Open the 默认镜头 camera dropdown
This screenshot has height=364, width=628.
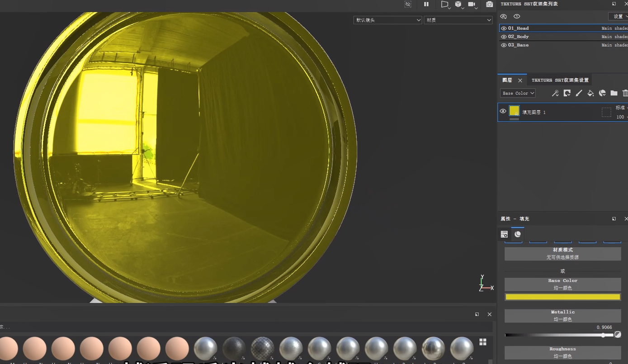[387, 20]
